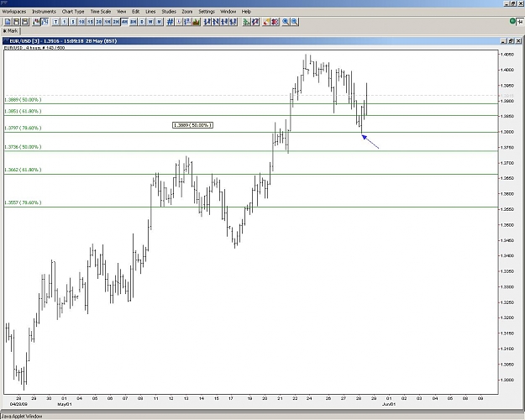Viewport: 525px width, 420px height.
Task: Click the save all workspaces icon
Action: click(x=24, y=22)
